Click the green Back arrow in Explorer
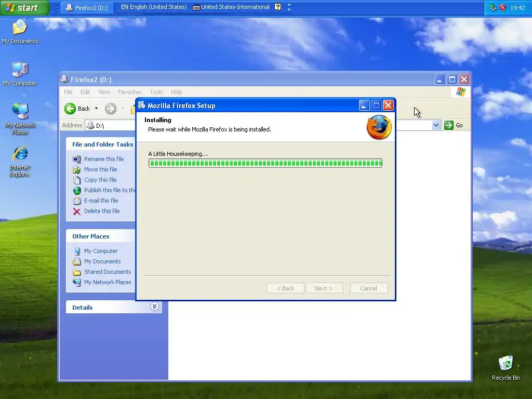532x399 pixels. 70,109
